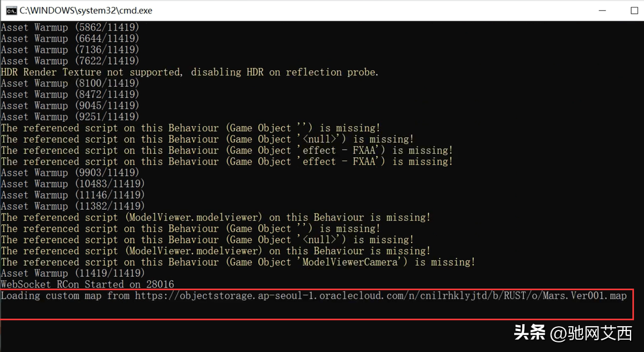Click the first ModelViewer.modelviewer missing line
The width and height of the screenshot is (644, 352).
[215, 217]
